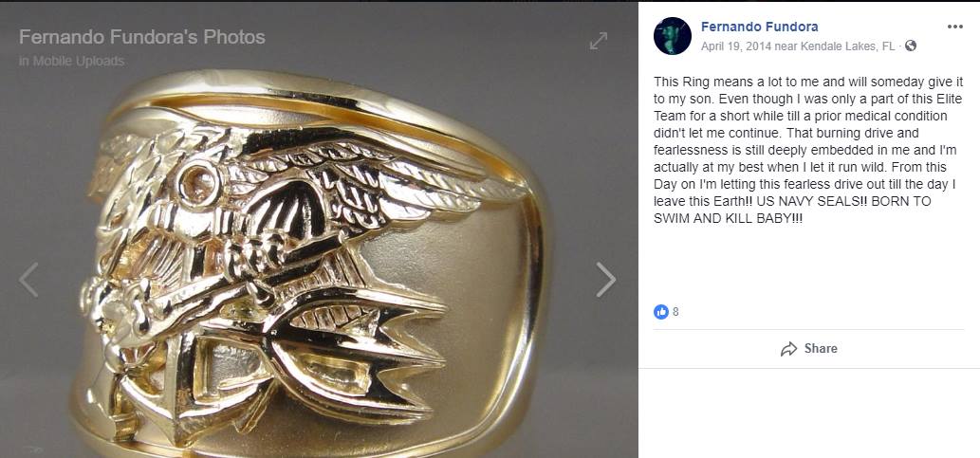Go to previous photo with left arrow
Viewport: 980px width, 458px height.
(x=28, y=280)
